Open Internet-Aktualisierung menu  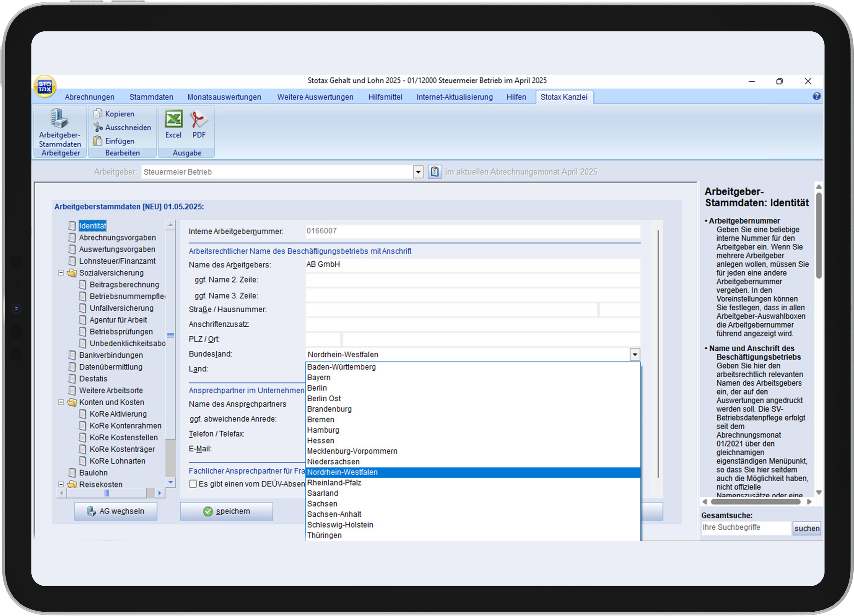455,97
